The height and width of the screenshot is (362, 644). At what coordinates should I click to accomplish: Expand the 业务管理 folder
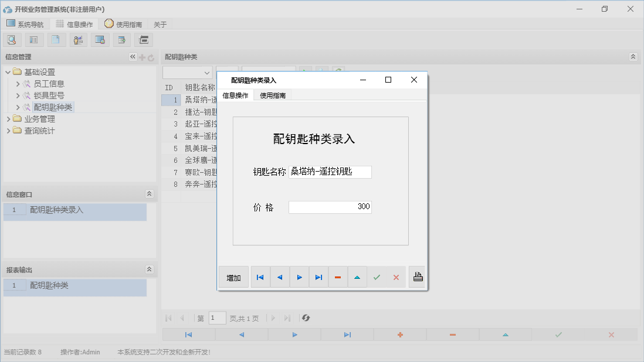point(8,118)
